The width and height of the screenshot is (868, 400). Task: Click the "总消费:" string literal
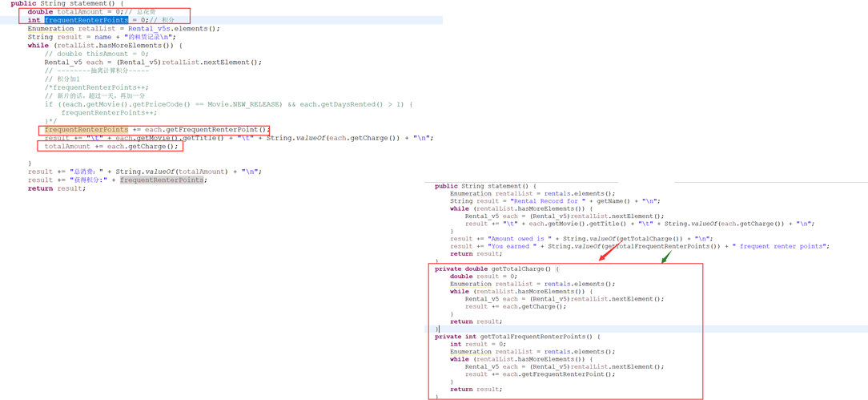86,172
